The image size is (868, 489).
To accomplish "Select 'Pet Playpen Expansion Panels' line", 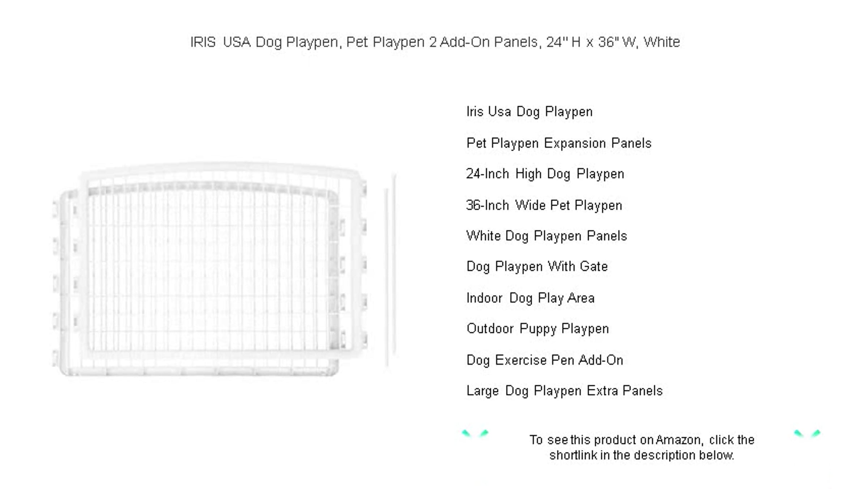I will pos(559,143).
